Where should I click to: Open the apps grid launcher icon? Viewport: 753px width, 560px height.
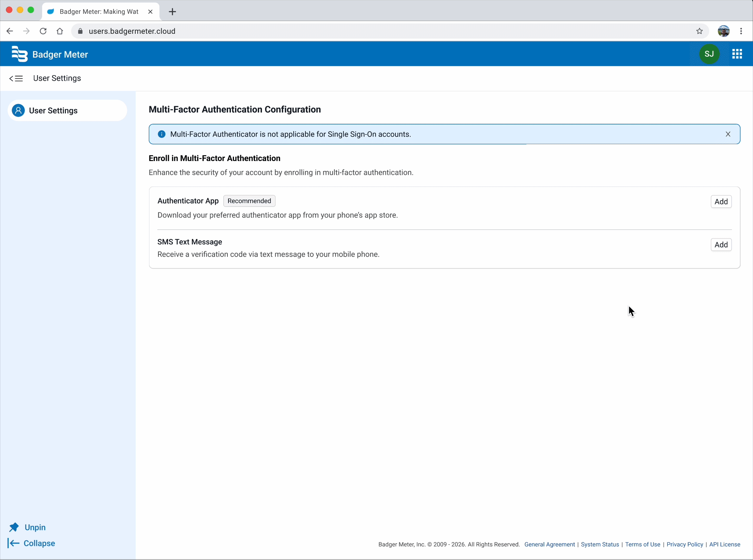(737, 54)
